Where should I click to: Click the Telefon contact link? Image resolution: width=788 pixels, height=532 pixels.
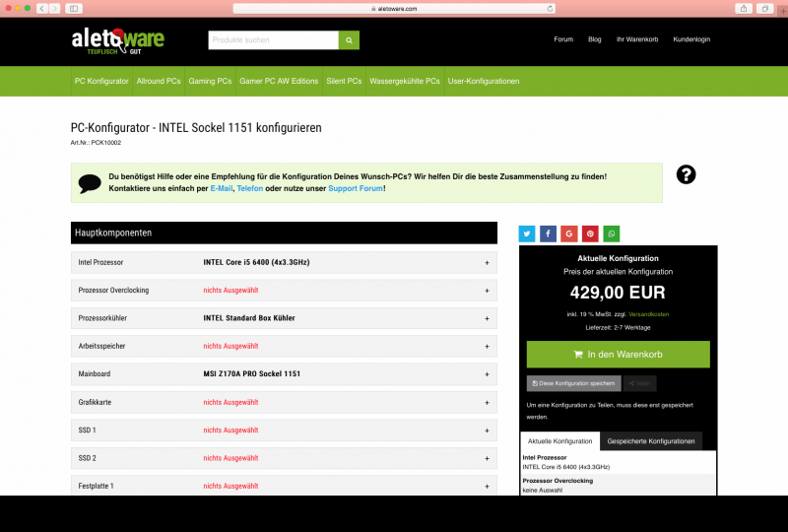point(250,188)
